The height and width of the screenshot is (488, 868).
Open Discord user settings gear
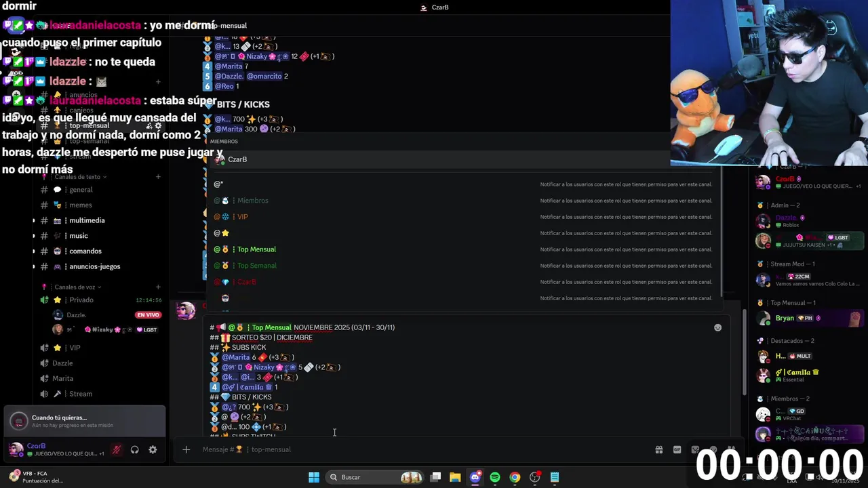153,449
